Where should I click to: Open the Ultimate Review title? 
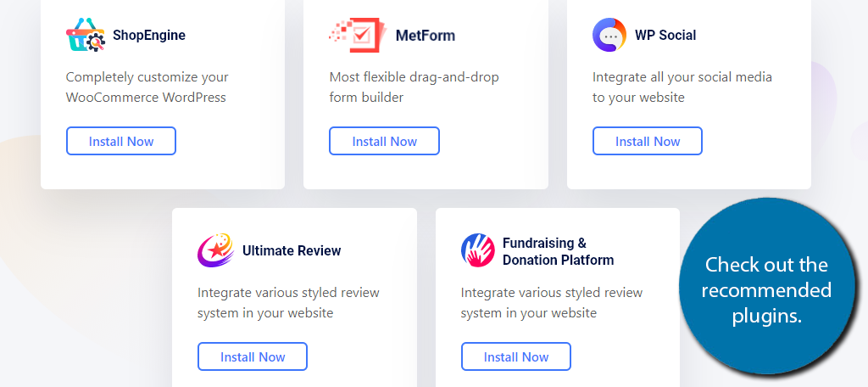[292, 250]
